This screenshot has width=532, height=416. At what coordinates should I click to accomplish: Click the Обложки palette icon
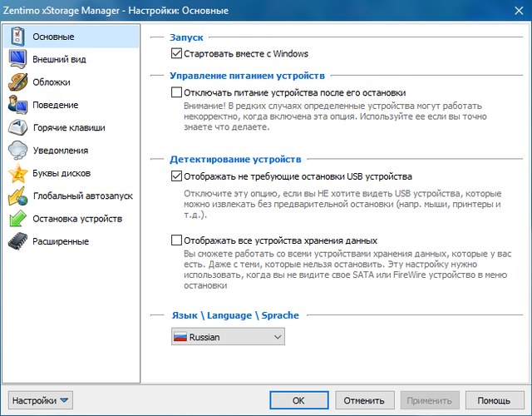(17, 82)
